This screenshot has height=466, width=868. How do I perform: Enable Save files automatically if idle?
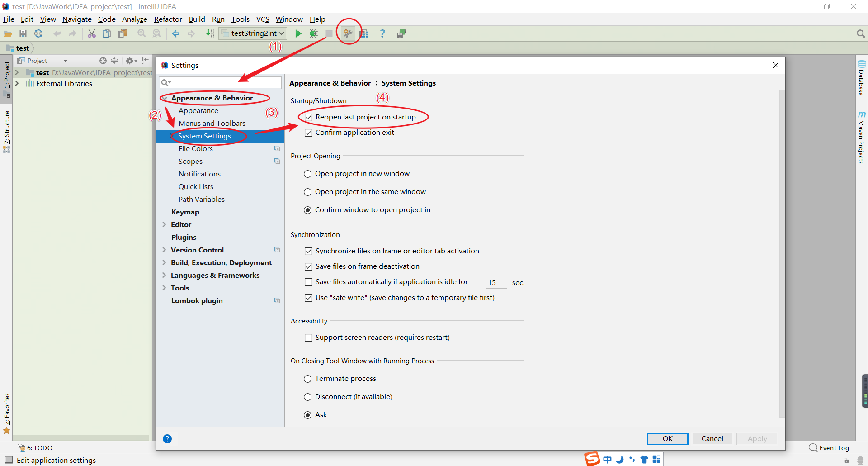click(308, 282)
